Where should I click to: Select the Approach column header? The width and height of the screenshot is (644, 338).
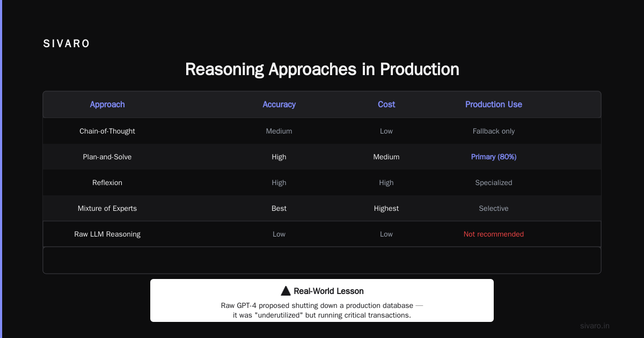tap(107, 105)
